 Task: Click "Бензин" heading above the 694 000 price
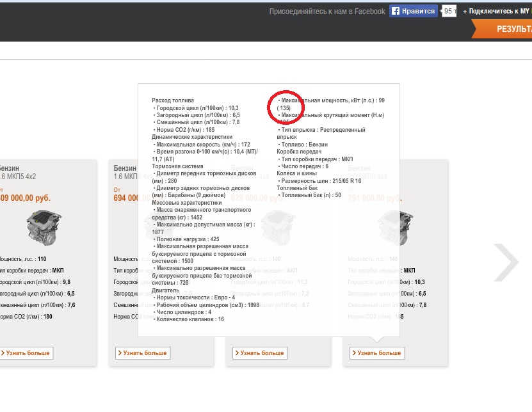click(x=125, y=168)
